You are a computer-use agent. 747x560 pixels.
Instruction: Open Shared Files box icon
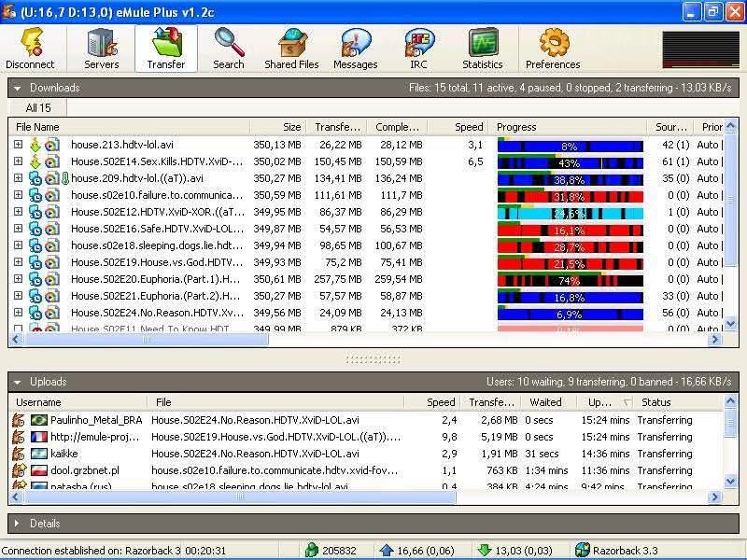pyautogui.click(x=292, y=42)
